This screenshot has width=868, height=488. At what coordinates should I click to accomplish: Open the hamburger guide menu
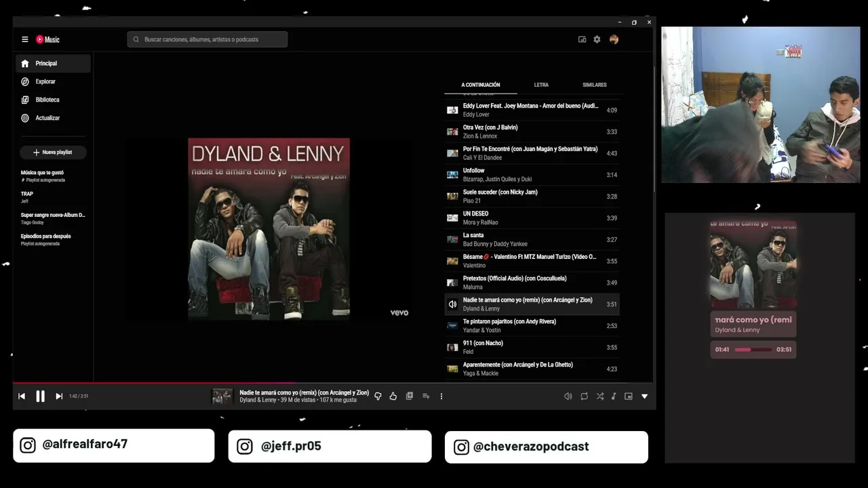point(25,39)
